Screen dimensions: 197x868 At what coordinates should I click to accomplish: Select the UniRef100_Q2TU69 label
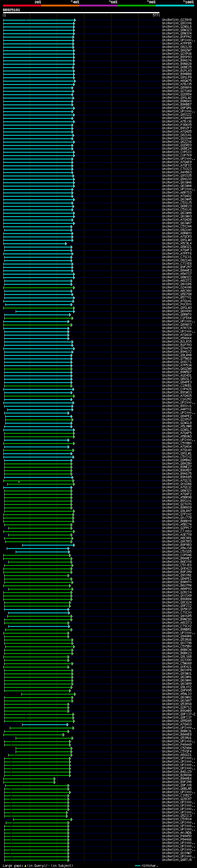coord(177,91)
